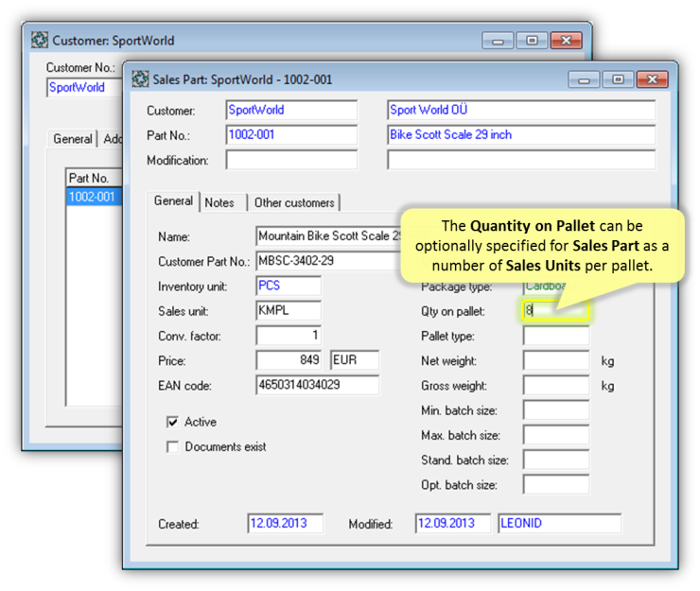Click the Price field showing 849
The height and width of the screenshot is (591, 700).
click(x=289, y=360)
